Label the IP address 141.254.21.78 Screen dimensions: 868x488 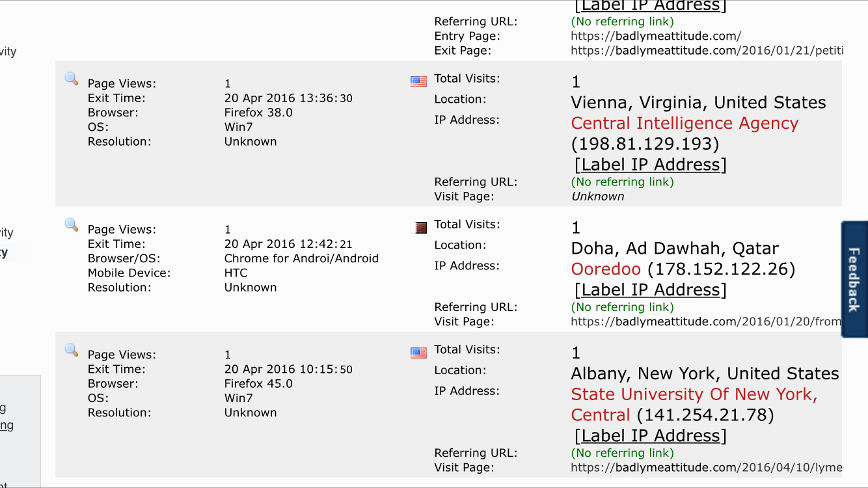[x=650, y=435]
